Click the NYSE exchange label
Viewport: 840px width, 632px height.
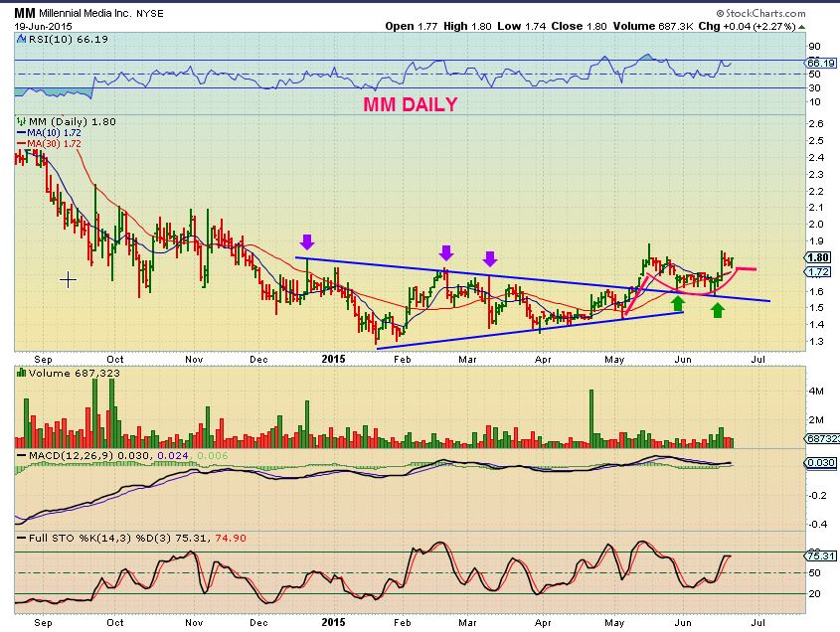pos(149,13)
